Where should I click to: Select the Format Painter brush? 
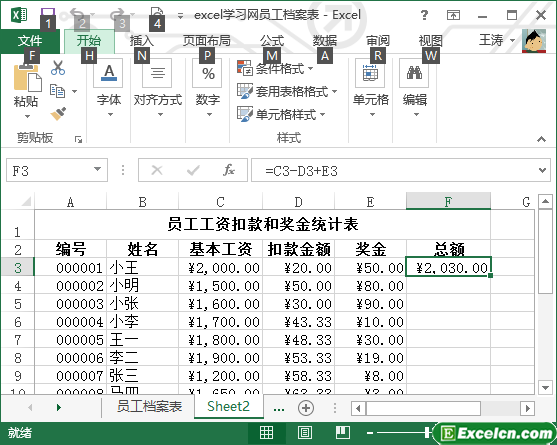[58, 114]
